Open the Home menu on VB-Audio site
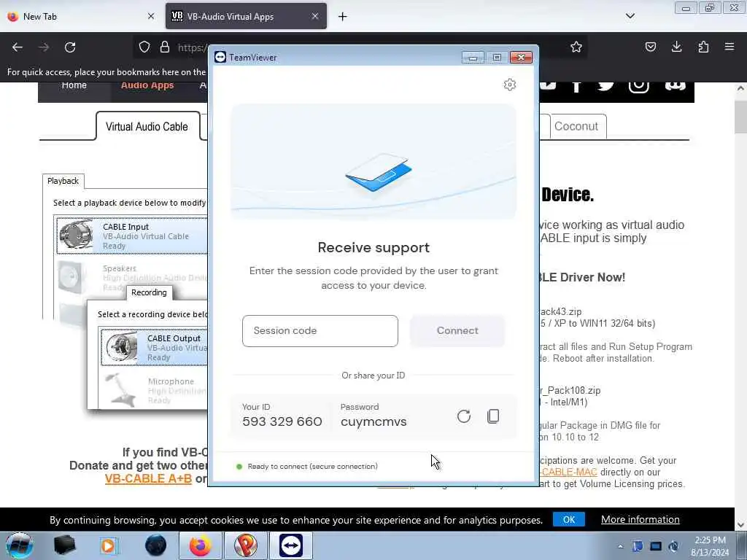Screen dimensions: 747x560 [74, 87]
